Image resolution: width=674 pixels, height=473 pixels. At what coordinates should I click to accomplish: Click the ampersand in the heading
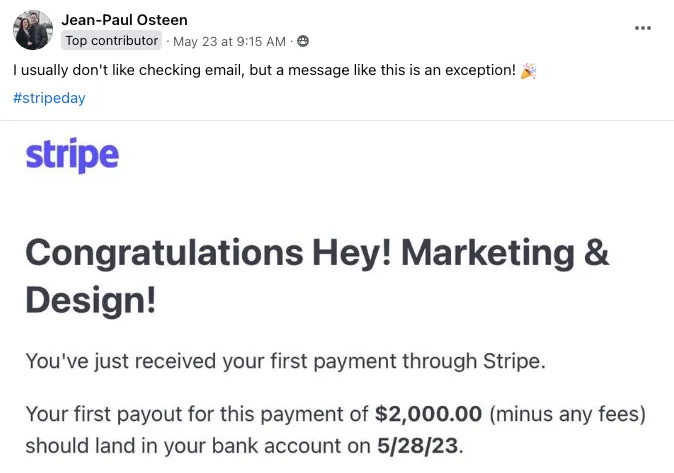tap(594, 253)
